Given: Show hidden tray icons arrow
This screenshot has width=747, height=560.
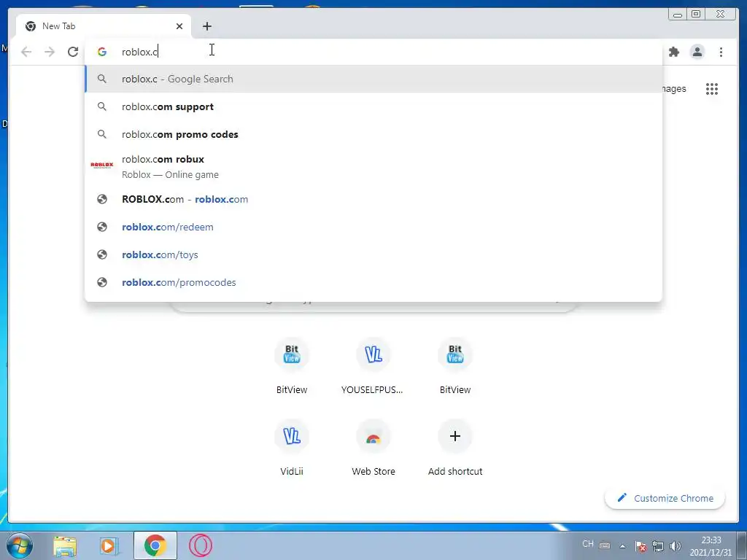Looking at the screenshot, I should coord(622,546).
